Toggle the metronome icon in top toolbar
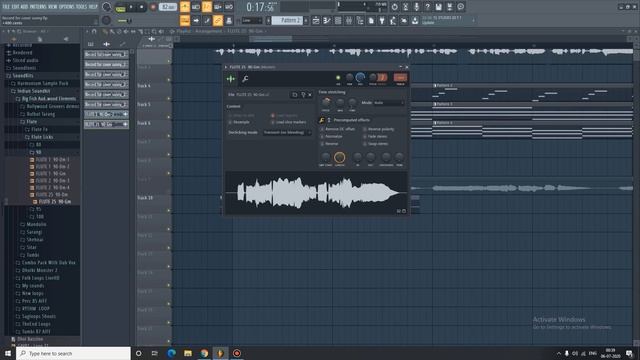The height and width of the screenshot is (360, 640). [x=185, y=7]
